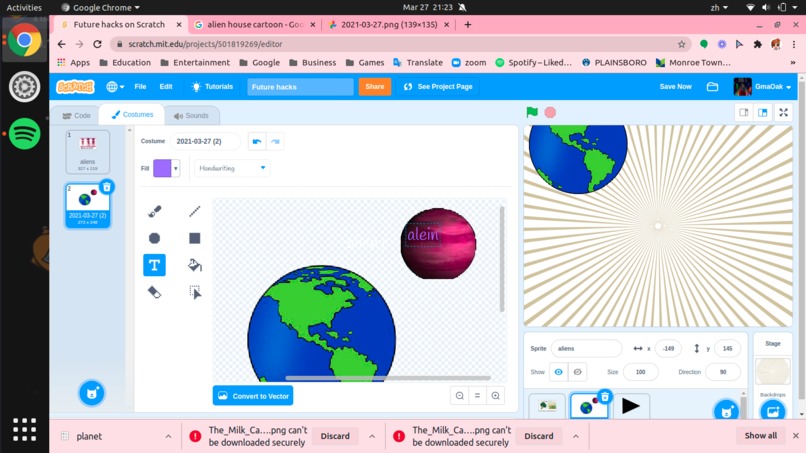Redo the costume edit
The image size is (806, 453).
point(275,141)
